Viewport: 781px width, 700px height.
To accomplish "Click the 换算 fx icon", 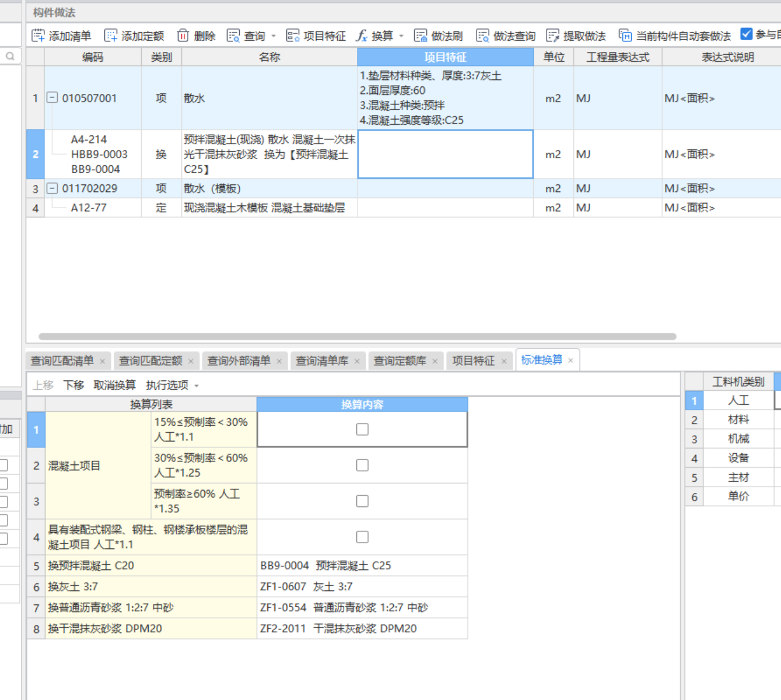I will tap(362, 36).
